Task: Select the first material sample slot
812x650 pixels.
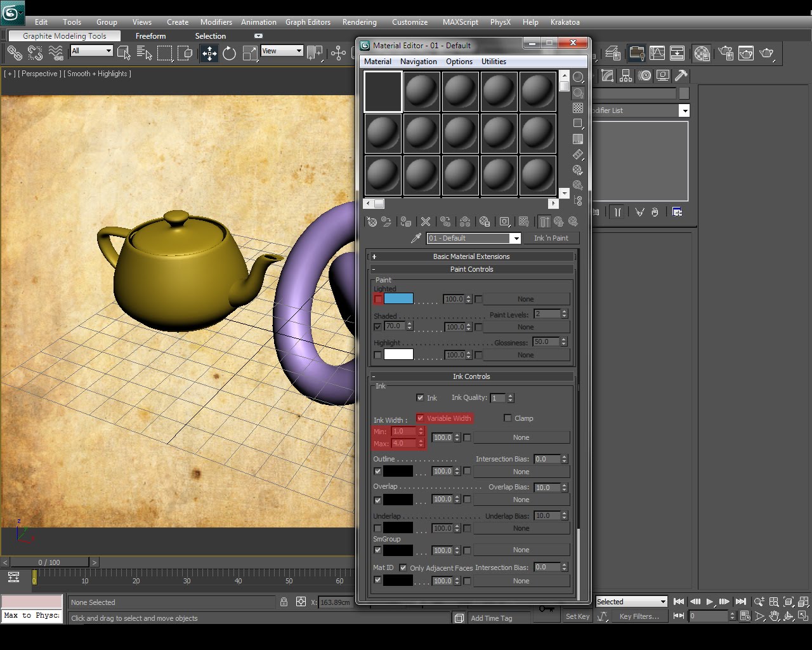Action: (383, 91)
